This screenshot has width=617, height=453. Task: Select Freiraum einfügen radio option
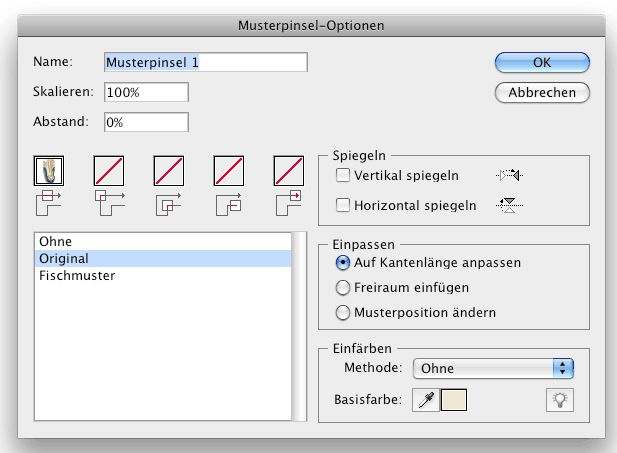344,288
